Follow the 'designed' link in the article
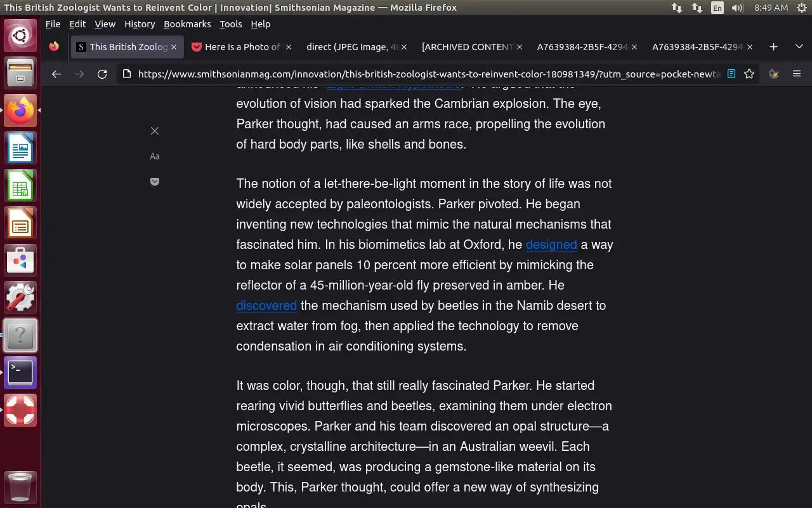This screenshot has width=812, height=508. pos(551,244)
